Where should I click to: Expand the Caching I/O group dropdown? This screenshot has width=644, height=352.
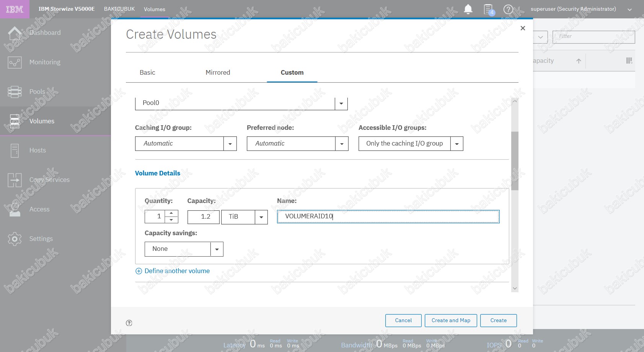(x=230, y=144)
